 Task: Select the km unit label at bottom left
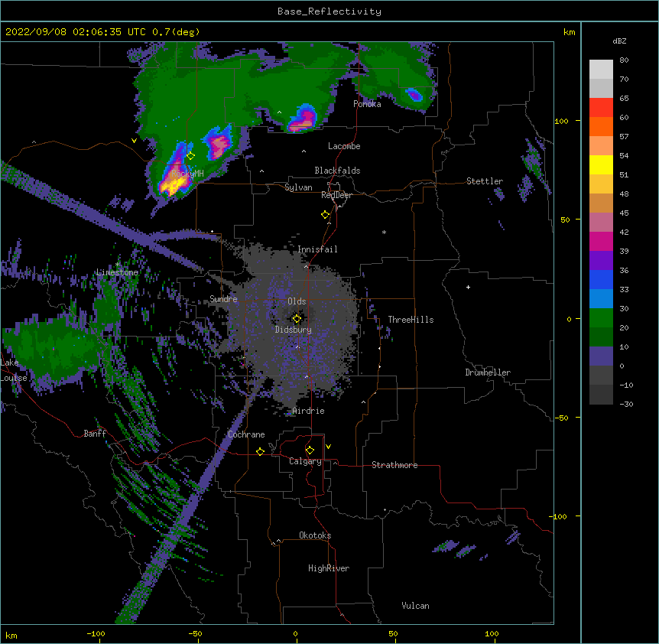click(x=11, y=635)
